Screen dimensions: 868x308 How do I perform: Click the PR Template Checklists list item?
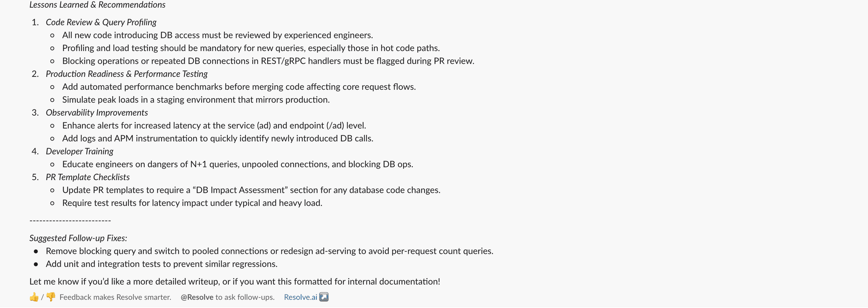[x=88, y=177]
